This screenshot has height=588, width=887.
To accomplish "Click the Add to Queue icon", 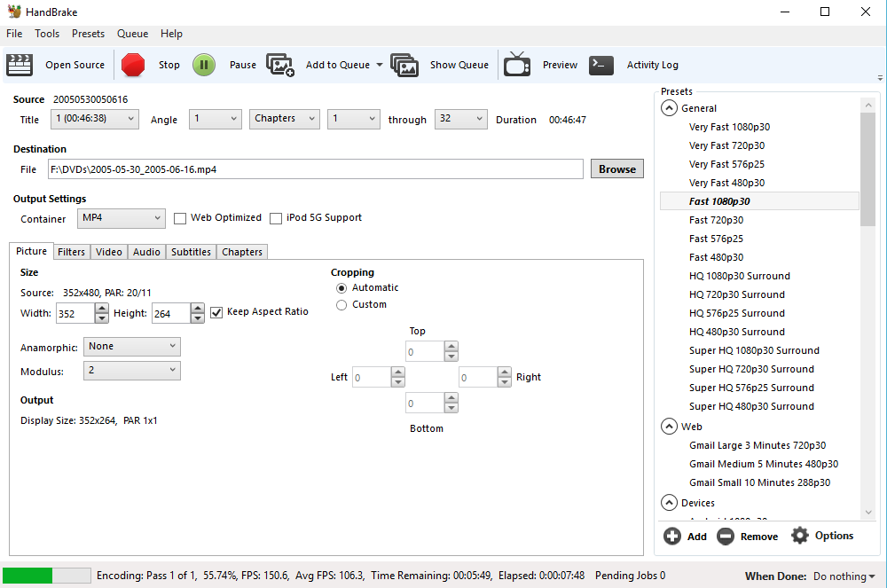I will point(280,65).
